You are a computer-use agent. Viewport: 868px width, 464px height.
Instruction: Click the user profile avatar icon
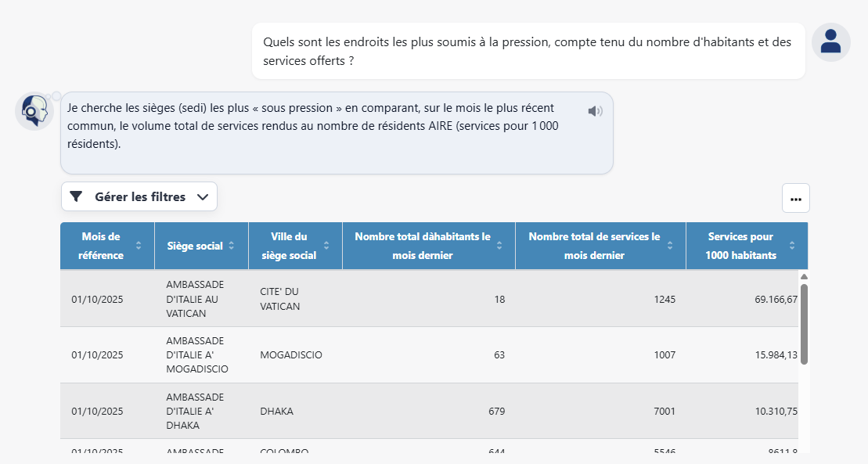tap(830, 42)
